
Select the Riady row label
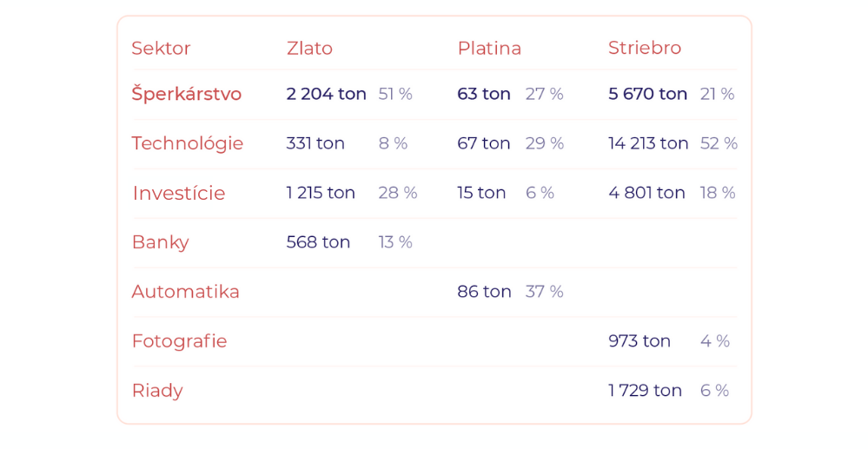coord(157,391)
